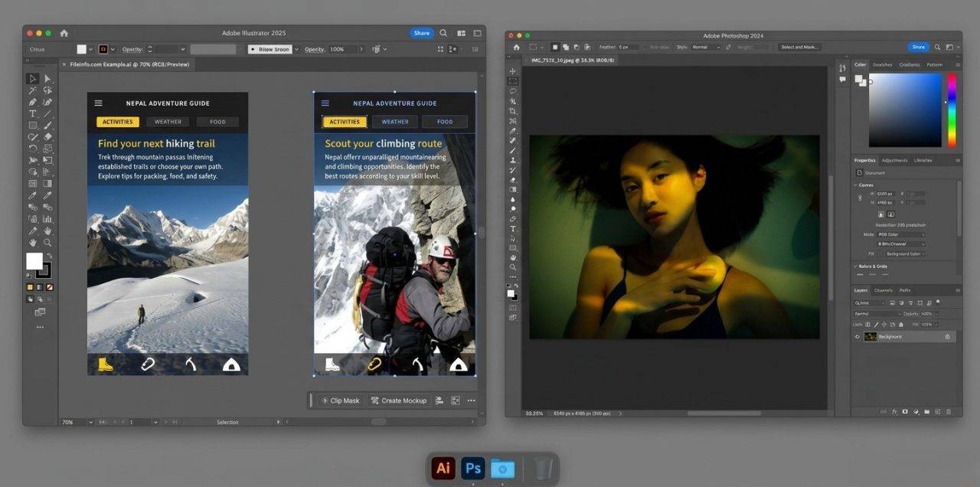This screenshot has width=980, height=487.
Task: Click the Create Mockup button
Action: coord(399,400)
